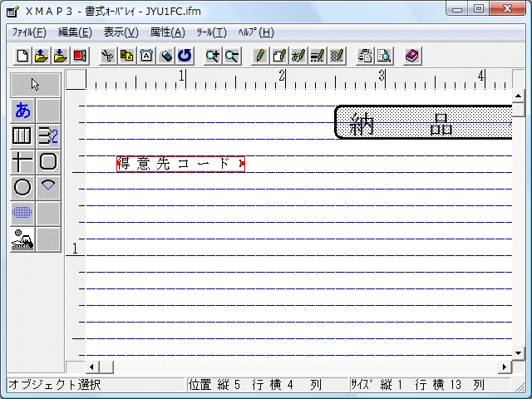This screenshot has height=399, width=532.
Task: Select the repeated lines tool with 2
Action: (48, 136)
